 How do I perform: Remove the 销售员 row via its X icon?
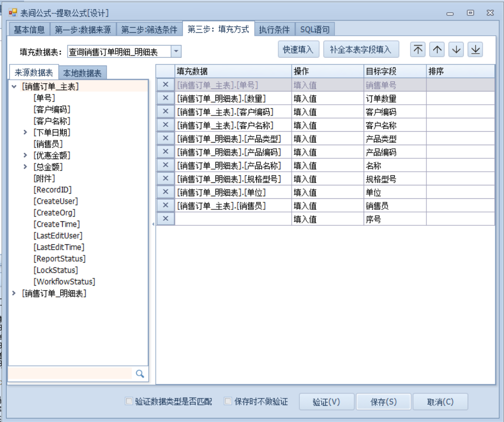[165, 205]
